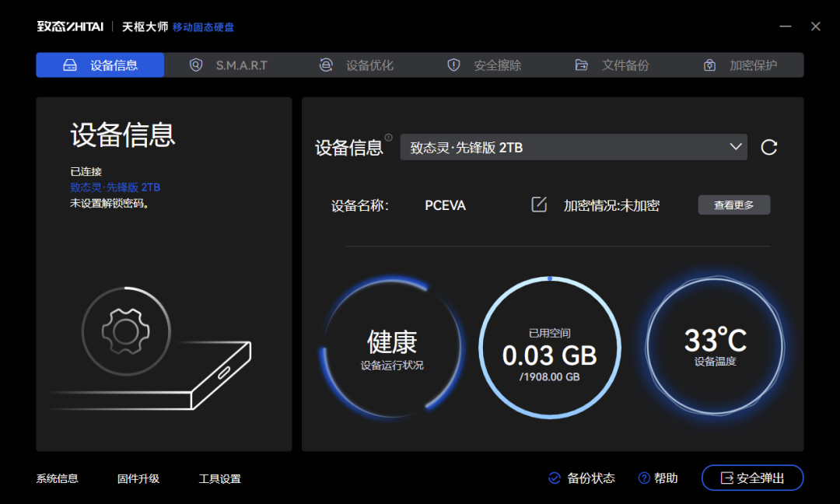Click the blue 致态灵·先锋版 2TB link text

click(x=115, y=187)
